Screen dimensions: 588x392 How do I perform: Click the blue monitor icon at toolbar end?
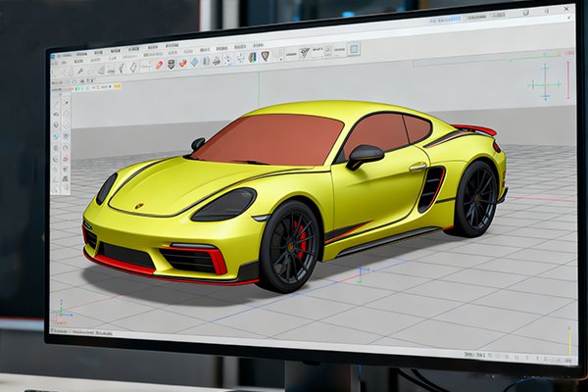click(354, 48)
